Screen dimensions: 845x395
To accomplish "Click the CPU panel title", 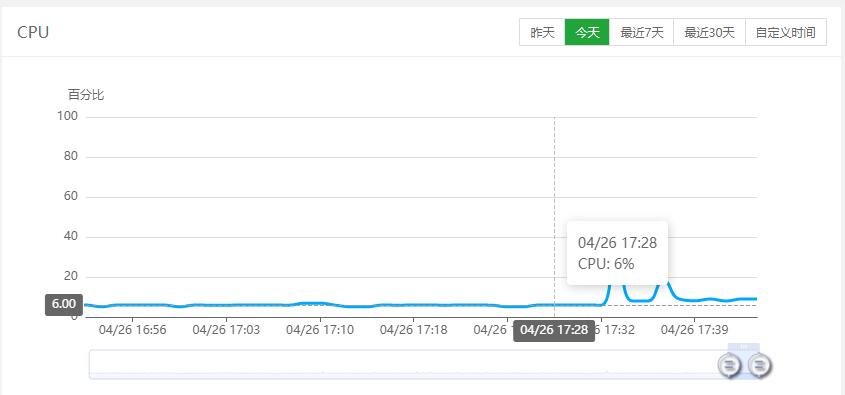I will pyautogui.click(x=33, y=32).
